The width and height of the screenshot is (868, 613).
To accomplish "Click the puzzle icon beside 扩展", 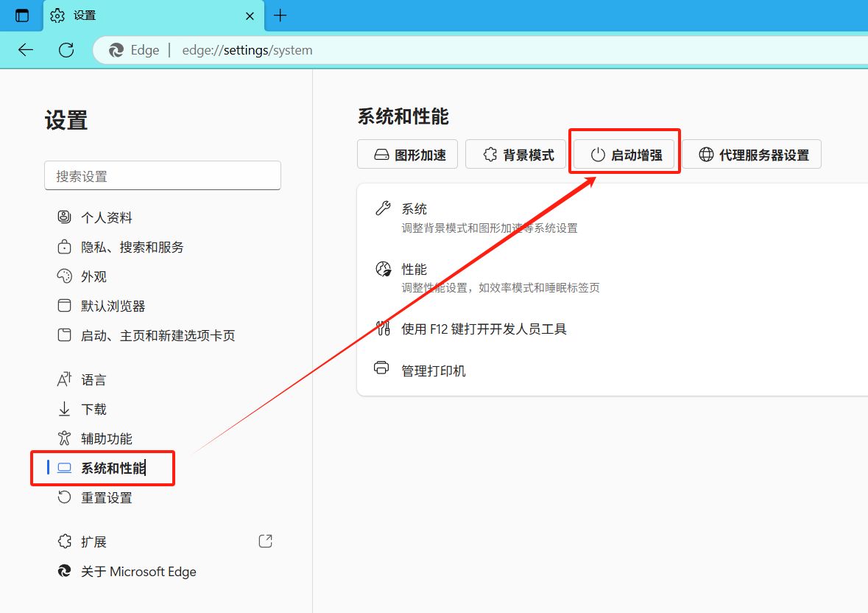I will coord(64,541).
